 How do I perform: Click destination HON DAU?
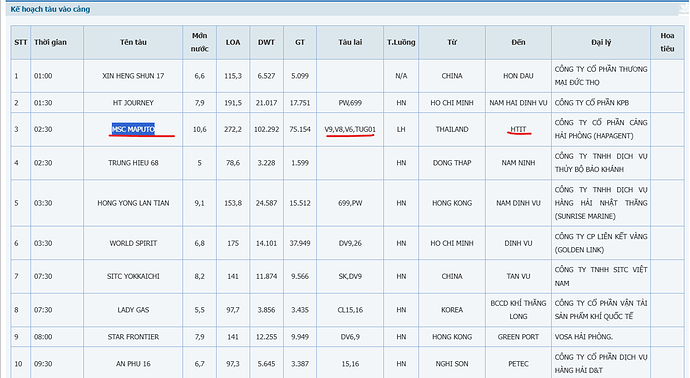(518, 76)
